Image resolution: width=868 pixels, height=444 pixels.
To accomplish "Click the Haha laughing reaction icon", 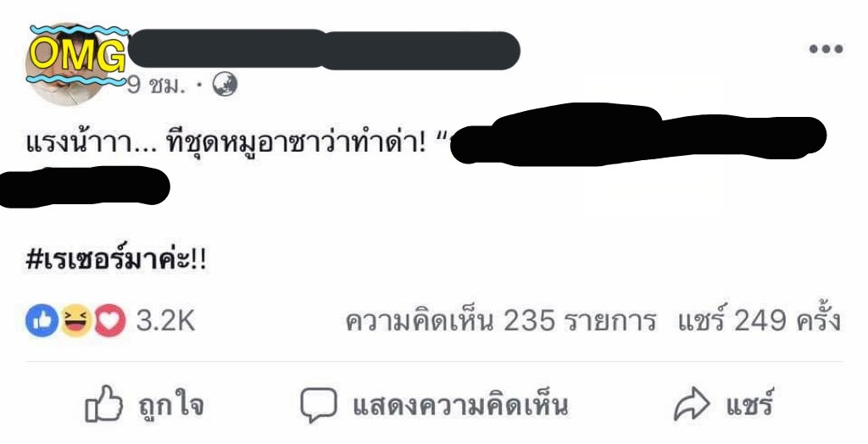I will point(75,321).
